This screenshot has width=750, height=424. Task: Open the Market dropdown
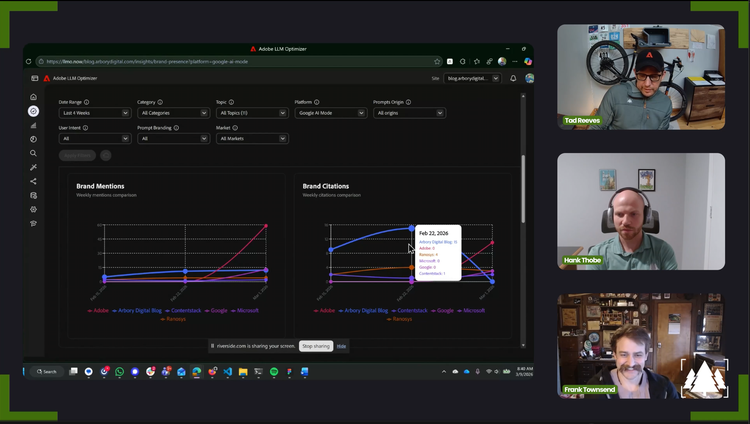(251, 138)
